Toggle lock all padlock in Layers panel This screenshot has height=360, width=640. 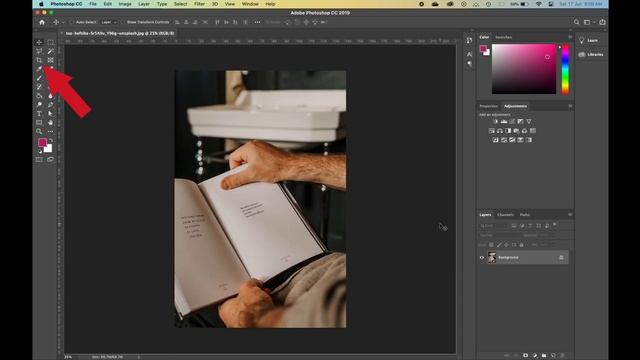521,245
